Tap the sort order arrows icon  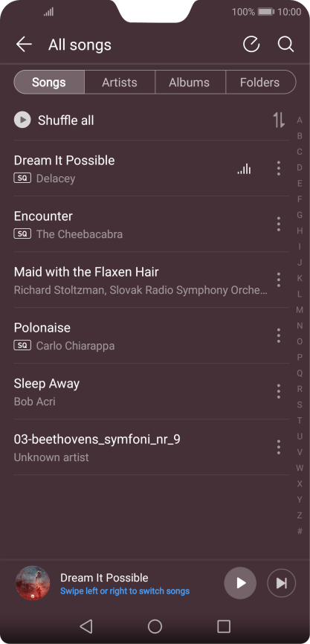(x=279, y=120)
